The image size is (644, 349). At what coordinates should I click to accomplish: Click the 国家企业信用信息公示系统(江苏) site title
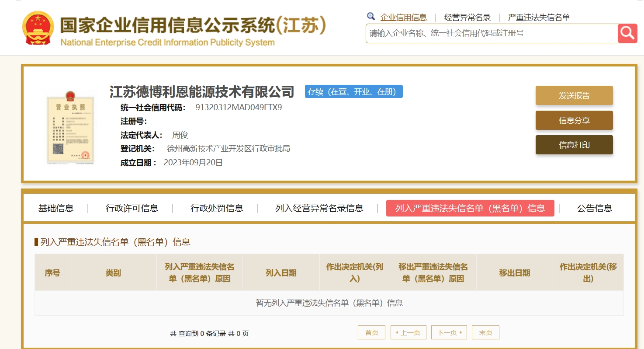(193, 25)
